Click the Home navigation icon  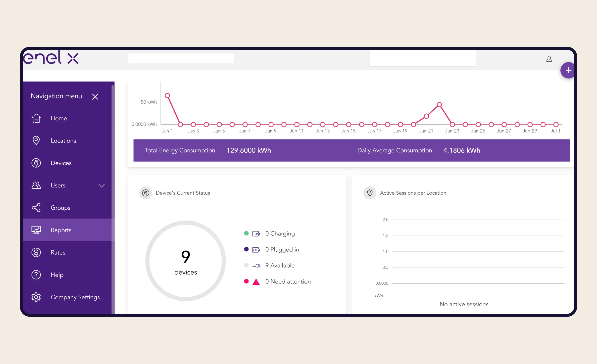(x=36, y=118)
